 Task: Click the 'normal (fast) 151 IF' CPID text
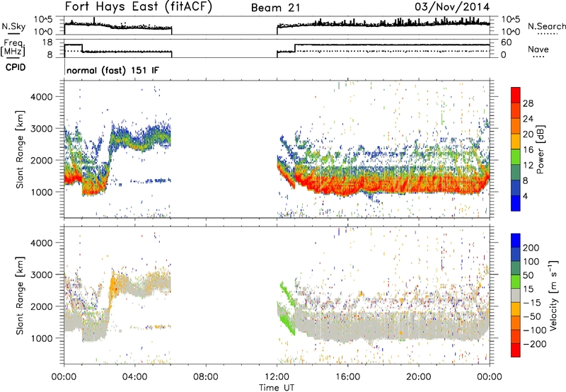(112, 70)
